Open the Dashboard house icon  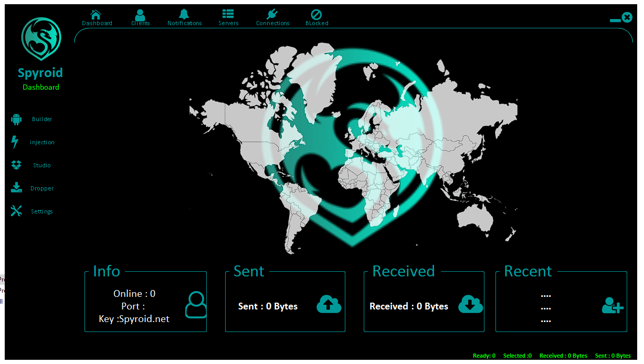[96, 14]
